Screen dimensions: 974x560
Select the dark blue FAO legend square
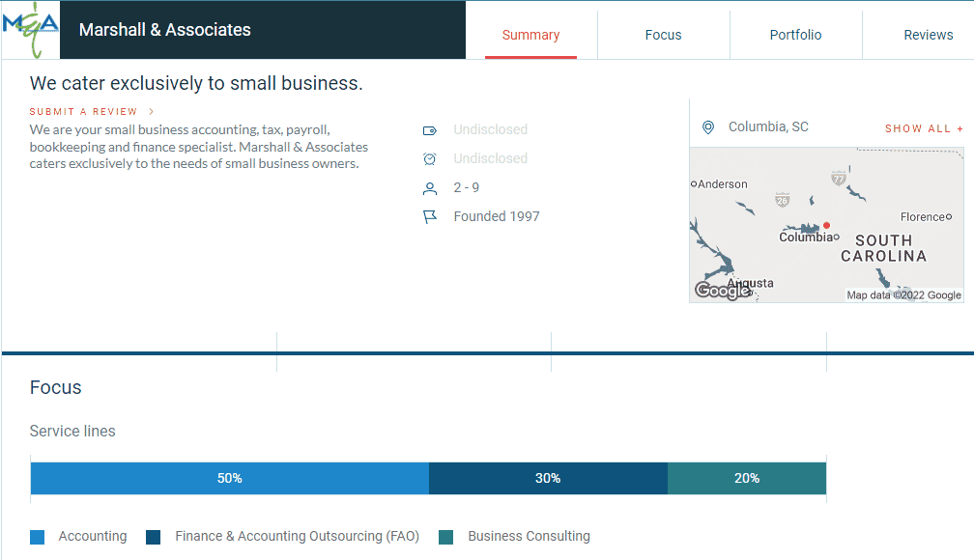point(152,536)
